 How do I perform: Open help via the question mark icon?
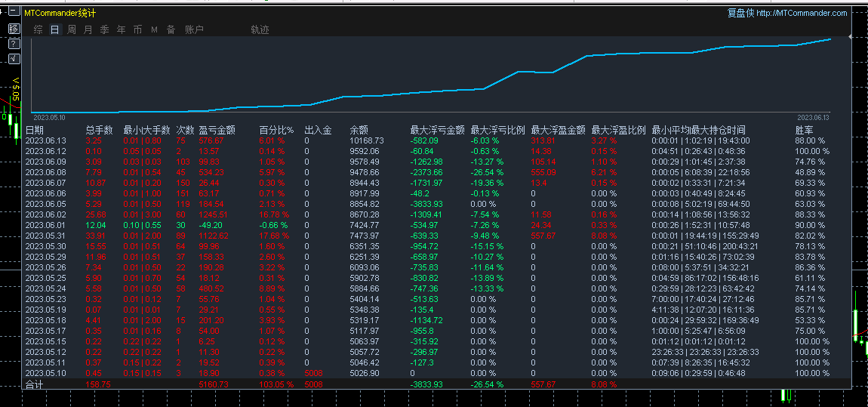pyautogui.click(x=14, y=43)
